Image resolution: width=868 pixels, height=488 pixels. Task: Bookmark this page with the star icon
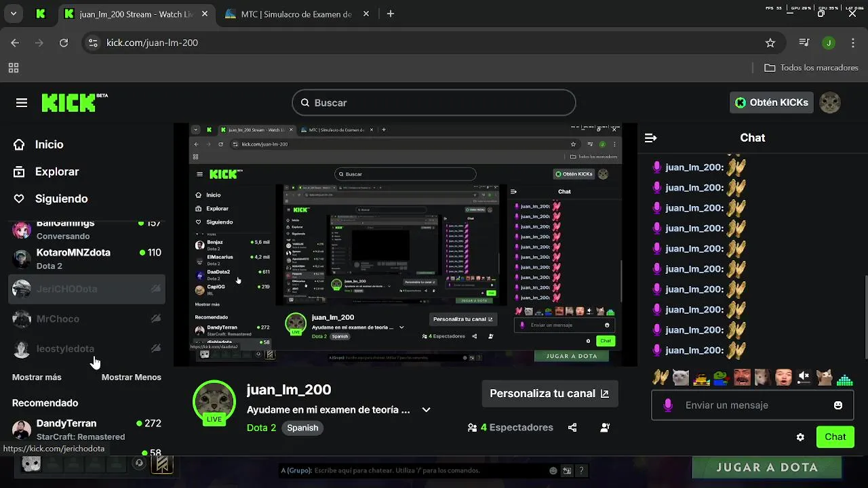(x=770, y=43)
